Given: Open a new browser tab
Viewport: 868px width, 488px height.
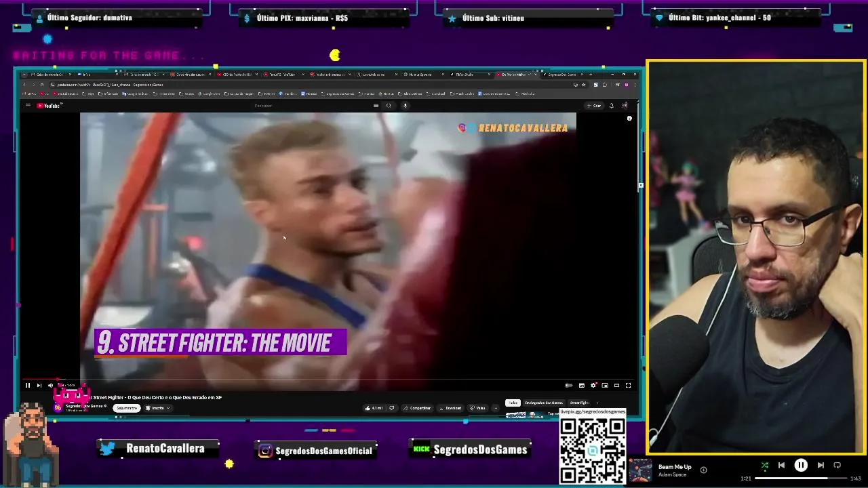Looking at the screenshot, I should pyautogui.click(x=590, y=75).
